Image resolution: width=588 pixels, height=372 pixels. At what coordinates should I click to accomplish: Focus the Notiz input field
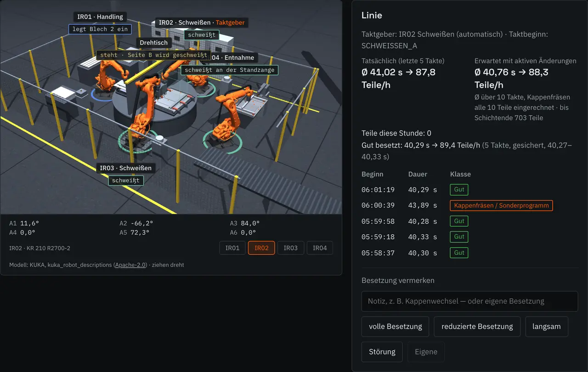pos(469,301)
